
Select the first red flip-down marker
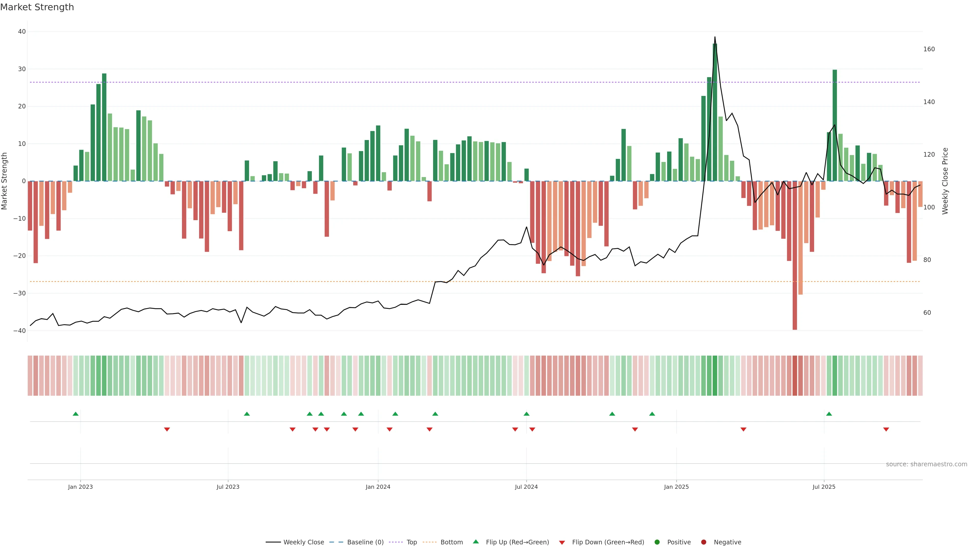click(167, 429)
